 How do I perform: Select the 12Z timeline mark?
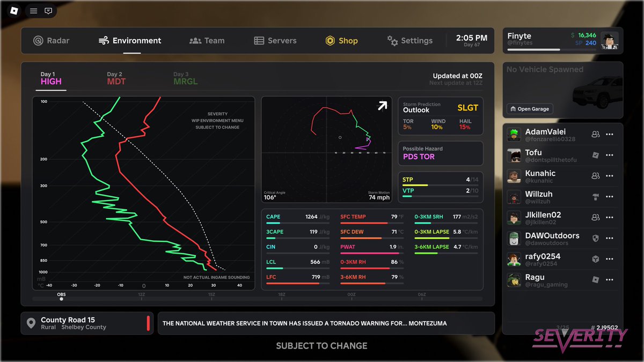(x=141, y=295)
